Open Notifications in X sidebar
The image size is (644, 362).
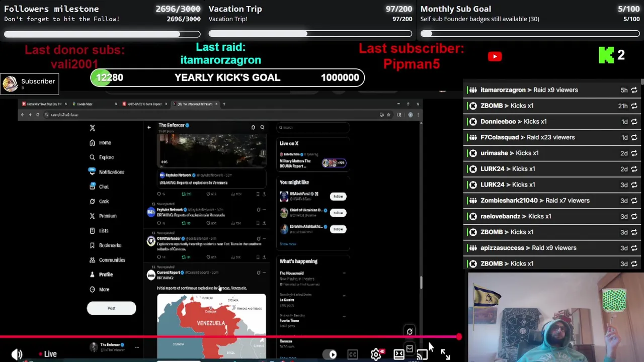click(107, 172)
